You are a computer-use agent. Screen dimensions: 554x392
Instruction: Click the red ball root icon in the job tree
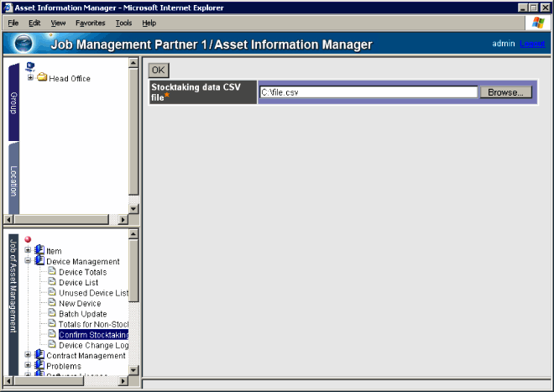pos(28,239)
